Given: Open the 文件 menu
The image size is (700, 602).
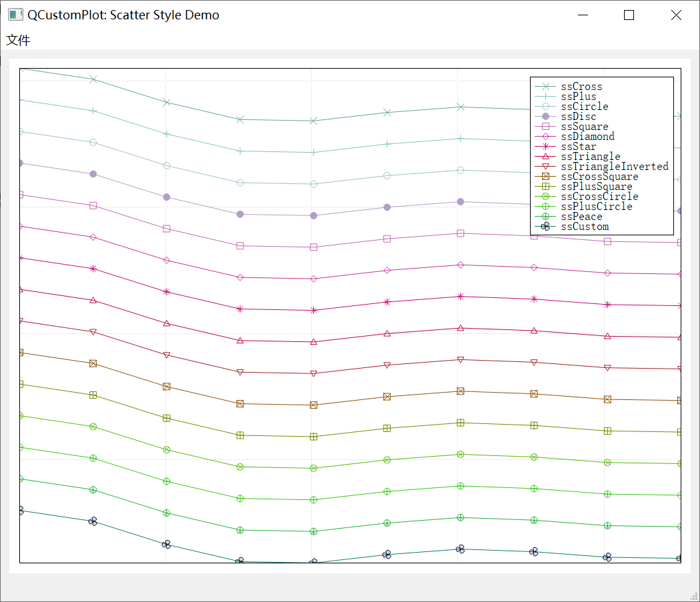Looking at the screenshot, I should coord(17,40).
